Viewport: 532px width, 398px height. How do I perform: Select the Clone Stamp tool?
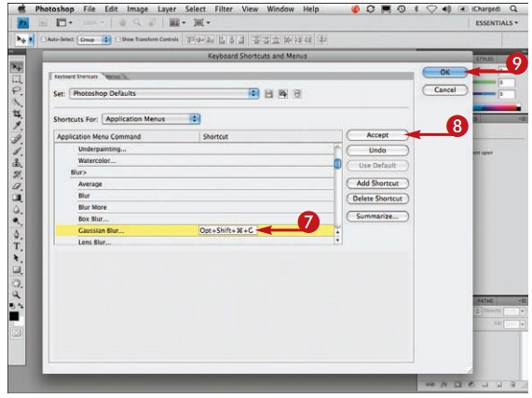pos(16,162)
